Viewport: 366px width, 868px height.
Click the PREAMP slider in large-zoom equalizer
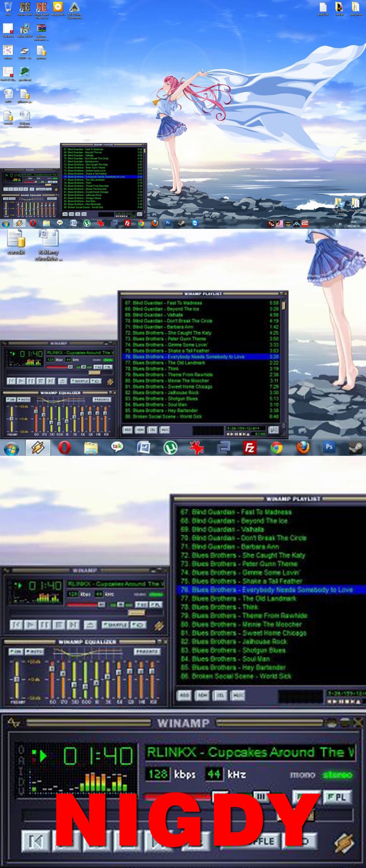click(16, 680)
